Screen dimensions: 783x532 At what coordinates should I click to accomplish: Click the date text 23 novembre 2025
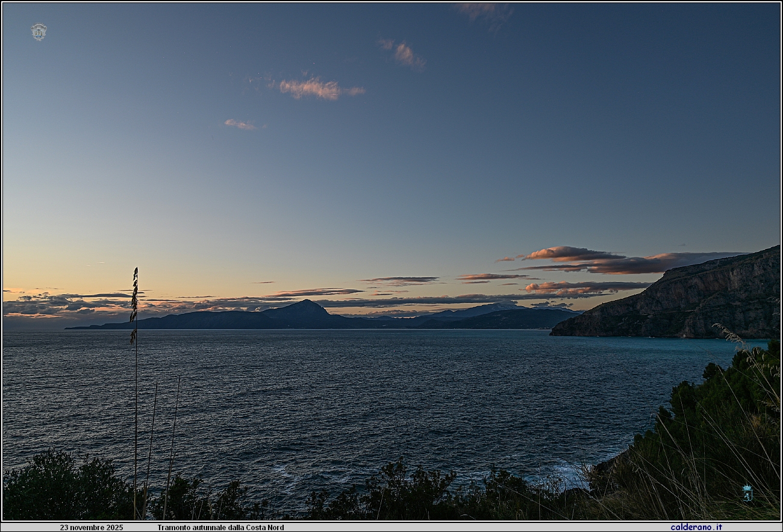click(x=91, y=527)
